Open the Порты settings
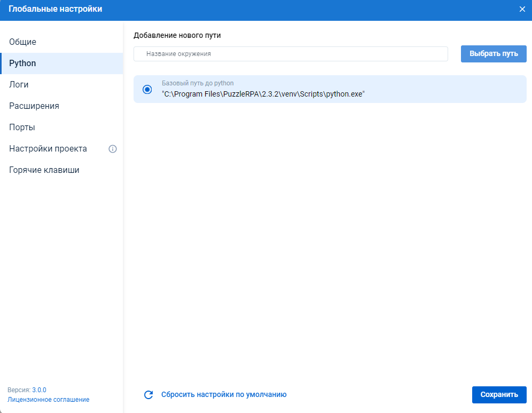Image resolution: width=532 pixels, height=413 pixels. click(22, 128)
